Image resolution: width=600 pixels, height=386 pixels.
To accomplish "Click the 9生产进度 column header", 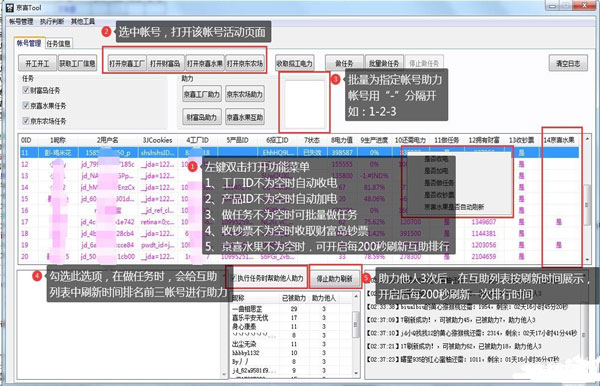I will pyautogui.click(x=374, y=140).
